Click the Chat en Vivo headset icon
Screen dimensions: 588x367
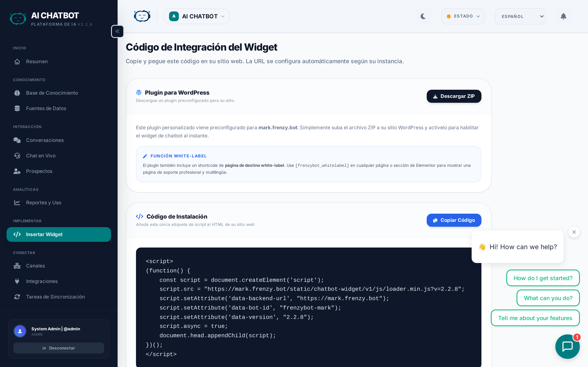[17, 156]
